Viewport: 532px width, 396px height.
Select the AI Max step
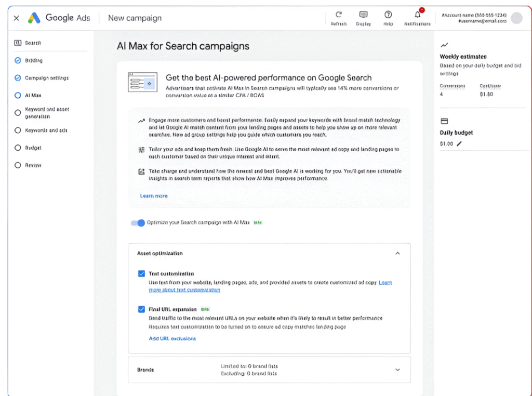28,95
